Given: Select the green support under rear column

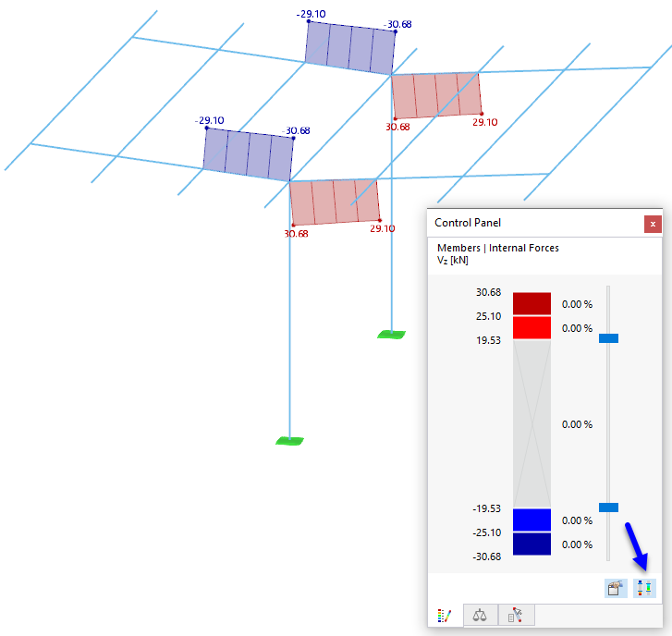Looking at the screenshot, I should tap(391, 335).
